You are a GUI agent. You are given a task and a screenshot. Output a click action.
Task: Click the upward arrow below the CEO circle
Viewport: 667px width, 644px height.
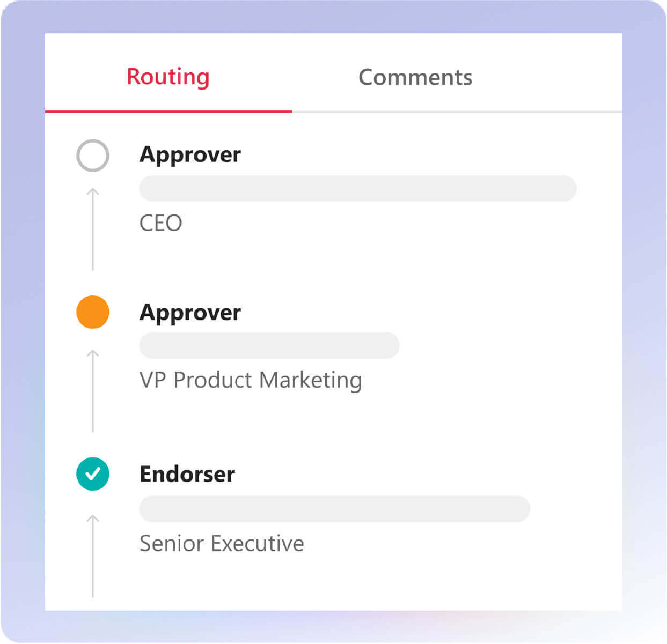tap(93, 229)
